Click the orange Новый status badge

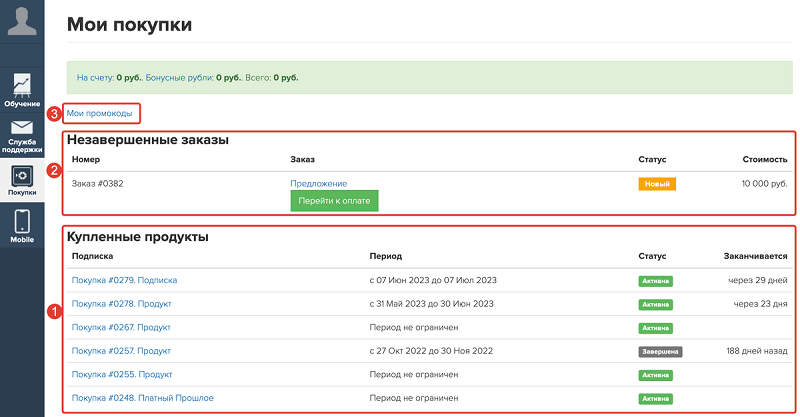click(x=657, y=184)
